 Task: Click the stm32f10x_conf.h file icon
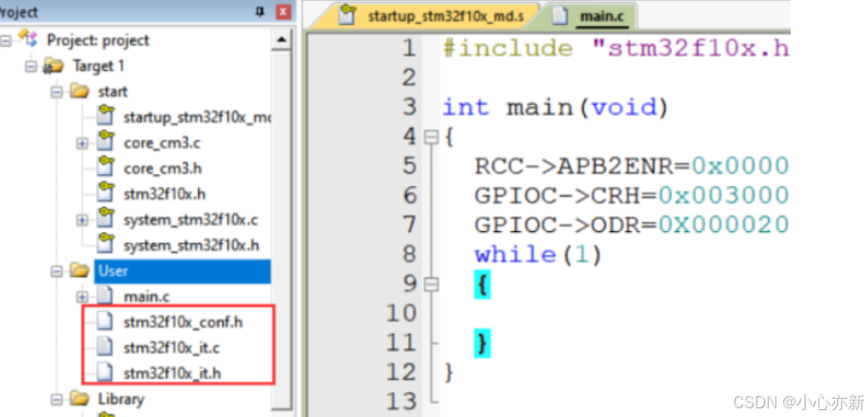coord(105,322)
